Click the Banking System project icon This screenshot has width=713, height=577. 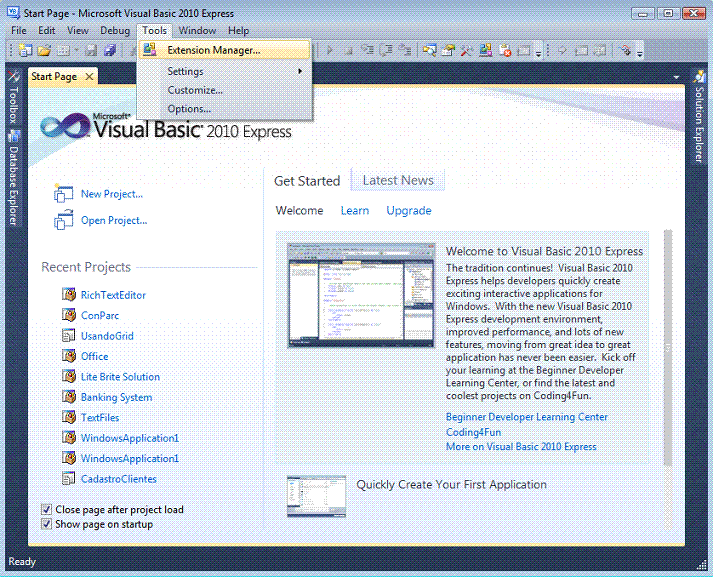69,396
